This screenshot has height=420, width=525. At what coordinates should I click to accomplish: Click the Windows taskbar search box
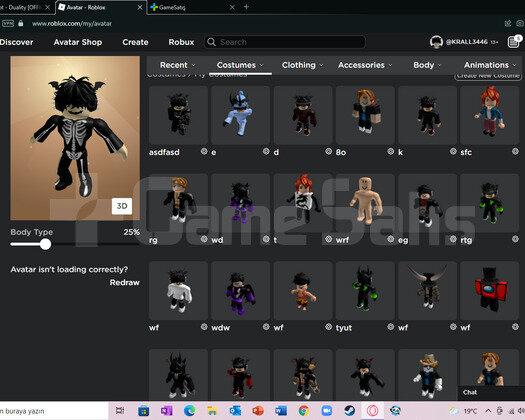pos(54,411)
